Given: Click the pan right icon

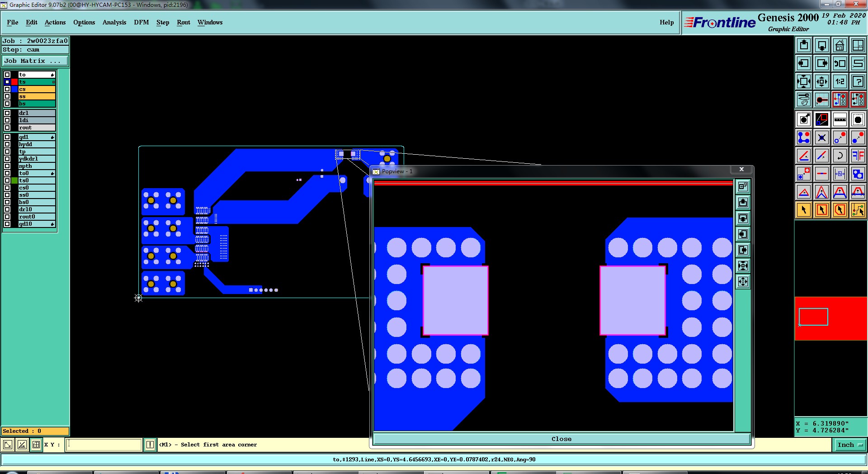Looking at the screenshot, I should (x=822, y=63).
